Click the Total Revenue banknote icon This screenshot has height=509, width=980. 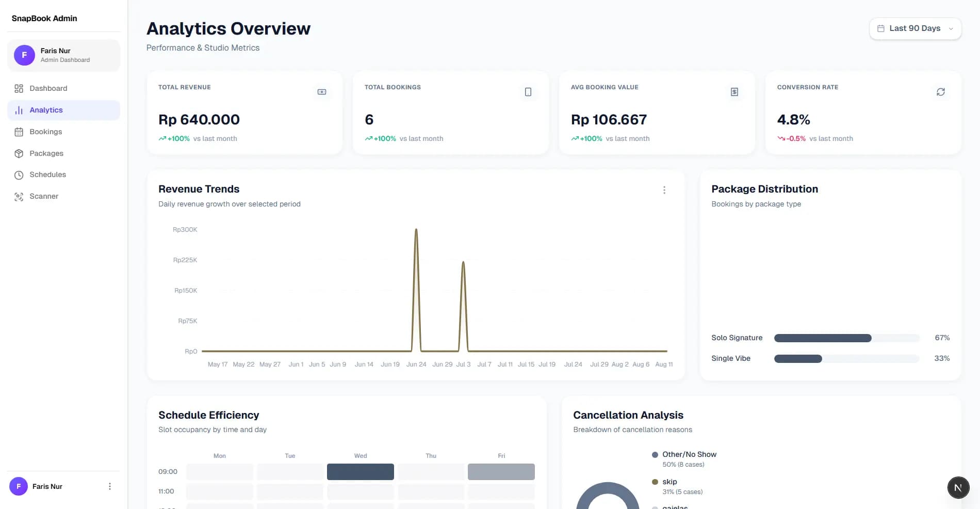[x=322, y=92]
